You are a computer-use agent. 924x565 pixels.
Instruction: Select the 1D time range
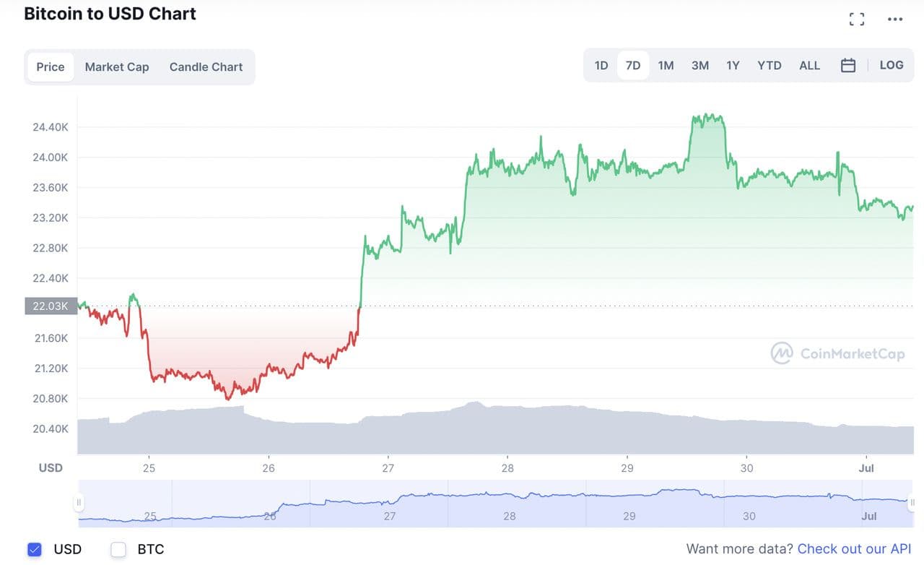pyautogui.click(x=601, y=66)
